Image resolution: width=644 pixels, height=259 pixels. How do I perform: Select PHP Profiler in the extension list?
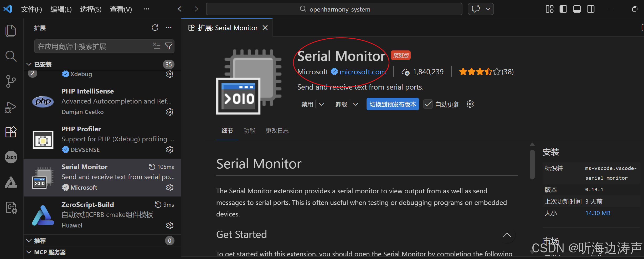[x=102, y=139]
